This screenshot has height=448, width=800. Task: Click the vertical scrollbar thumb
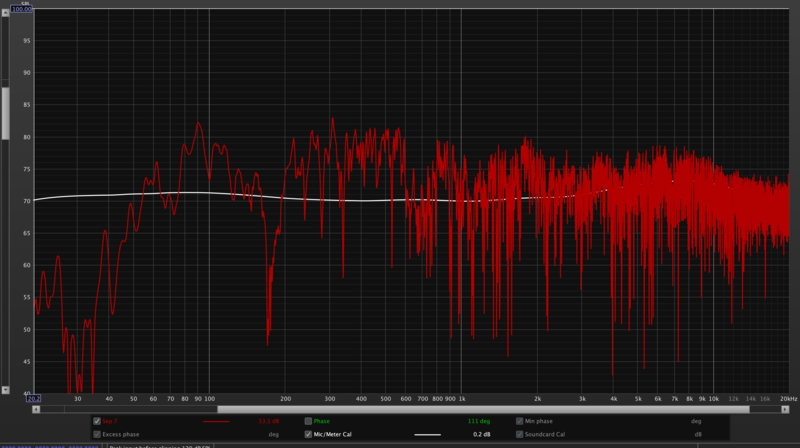(4, 113)
